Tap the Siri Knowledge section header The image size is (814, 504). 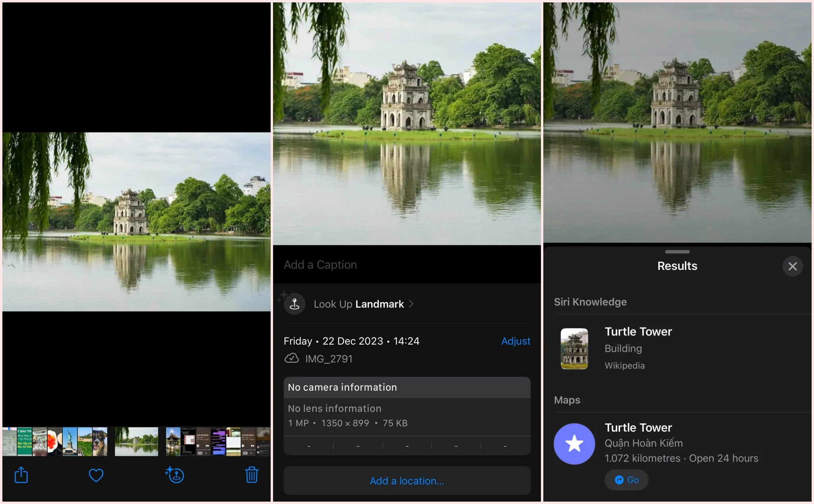pos(590,302)
